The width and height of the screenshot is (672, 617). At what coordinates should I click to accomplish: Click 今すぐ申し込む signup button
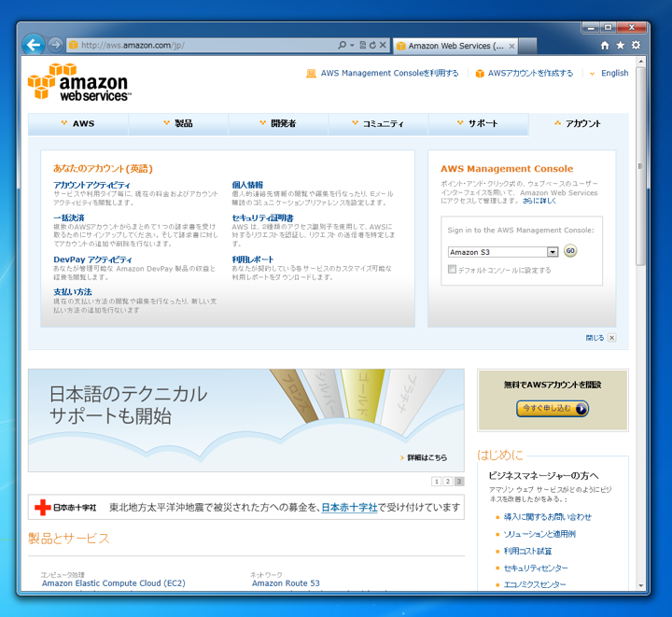click(x=552, y=409)
